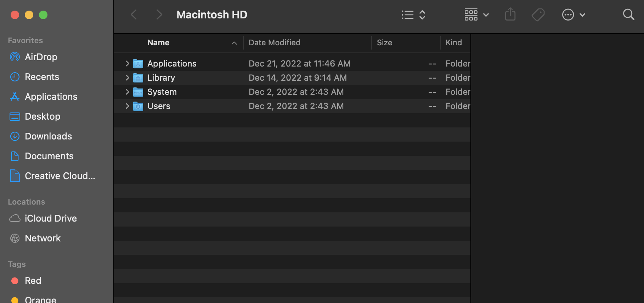The height and width of the screenshot is (303, 644).
Task: Sort by the Size column header
Action: tap(384, 42)
